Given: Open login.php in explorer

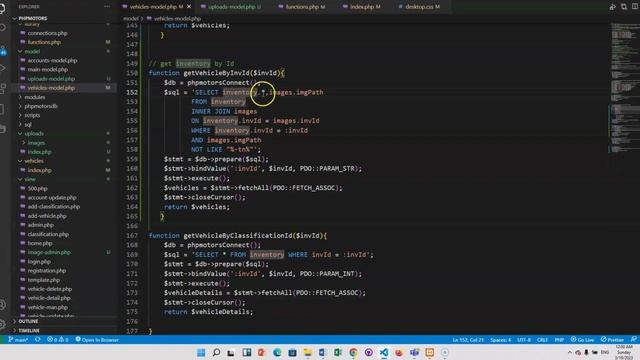Looking at the screenshot, I should point(39,262).
